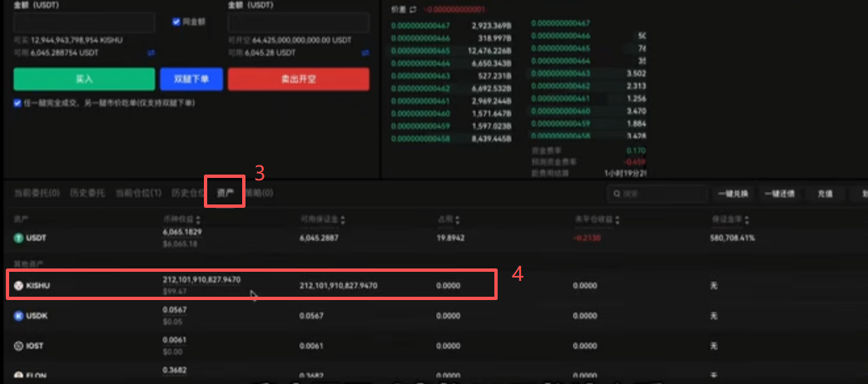Open the 历史委托 tab
868x384 pixels.
[x=87, y=193]
